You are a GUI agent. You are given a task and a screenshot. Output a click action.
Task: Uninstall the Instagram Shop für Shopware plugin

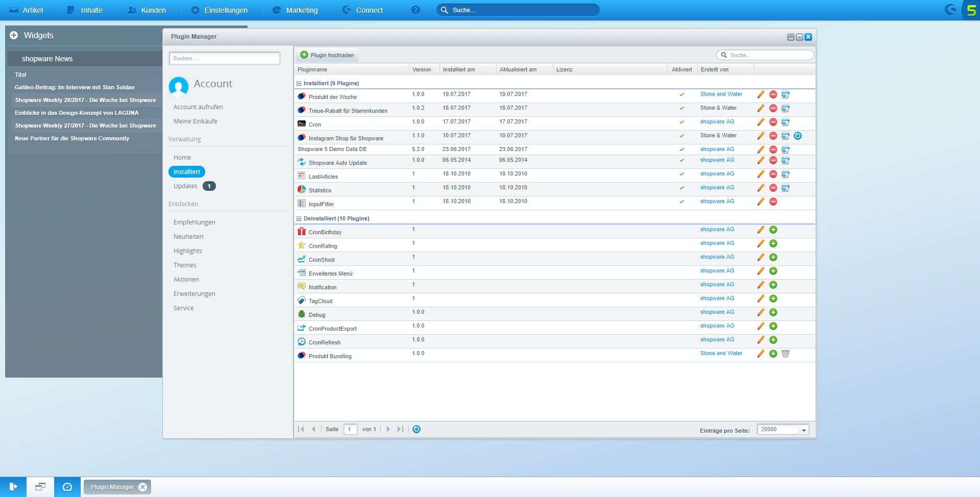click(773, 136)
